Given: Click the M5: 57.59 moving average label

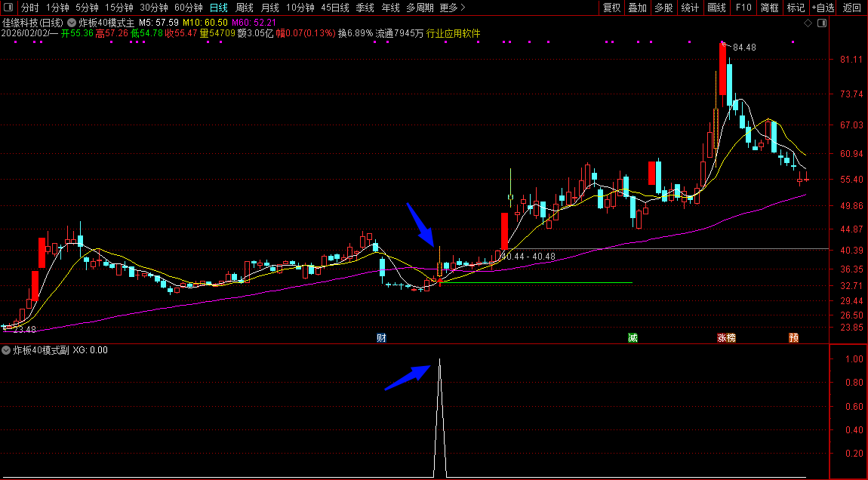Looking at the screenshot, I should click(159, 23).
